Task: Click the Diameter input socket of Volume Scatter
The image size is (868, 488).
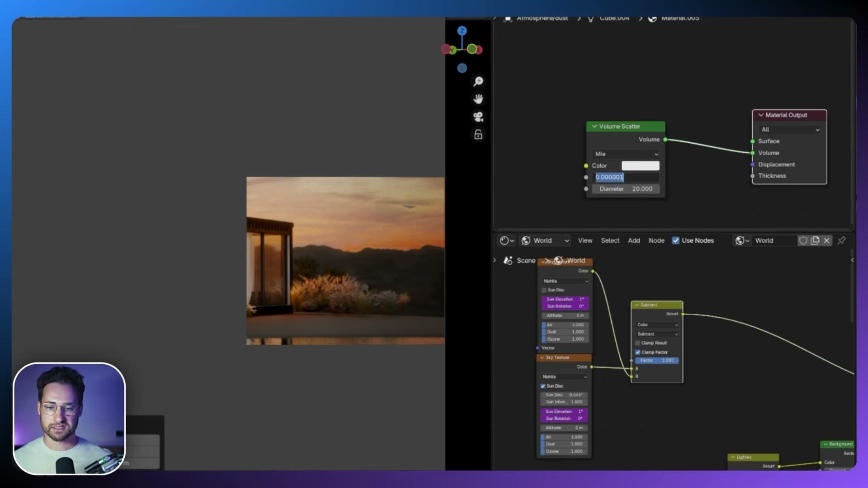Action: coord(586,189)
